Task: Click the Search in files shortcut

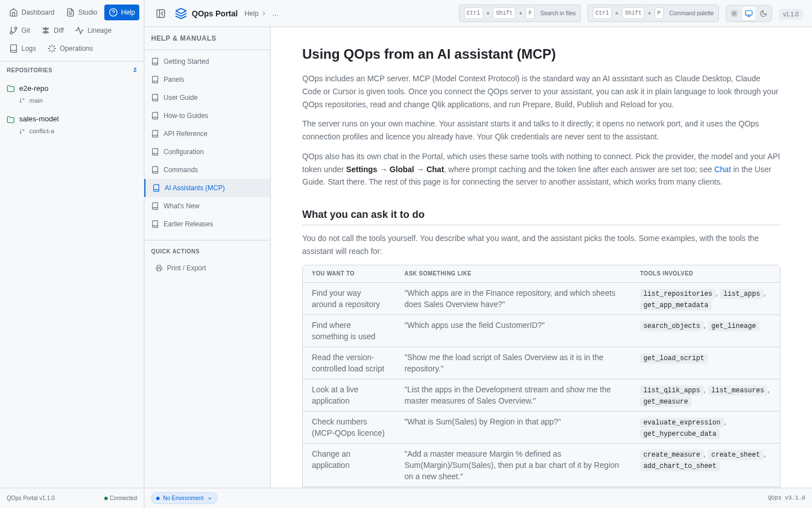Action: click(520, 13)
